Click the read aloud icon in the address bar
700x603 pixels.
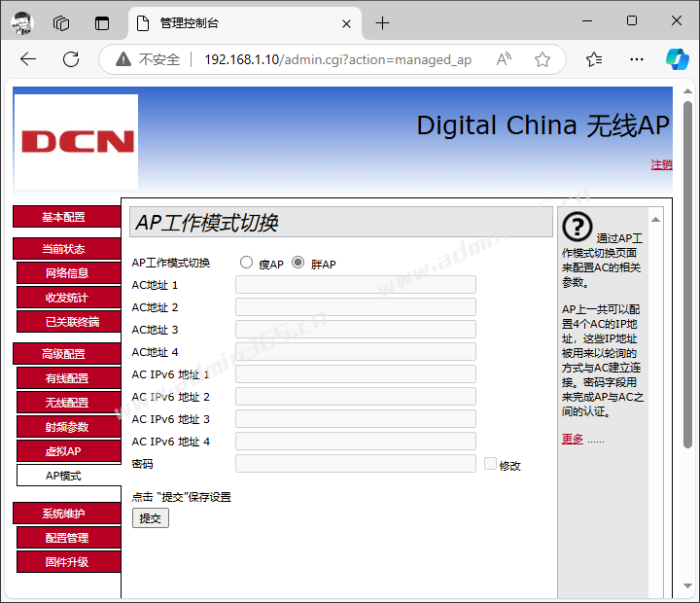[x=504, y=59]
